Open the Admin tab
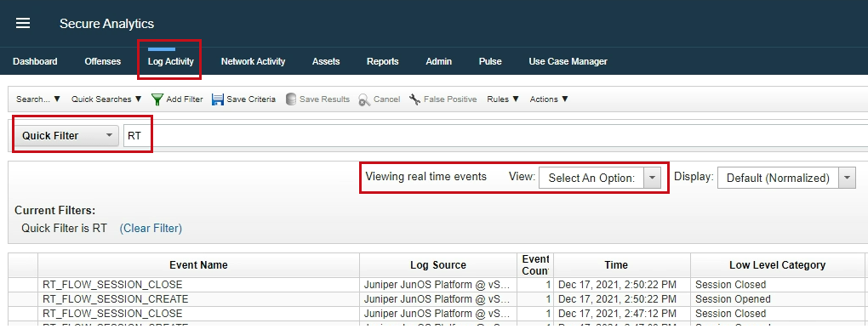Viewport: 868px width, 329px height. coord(438,61)
